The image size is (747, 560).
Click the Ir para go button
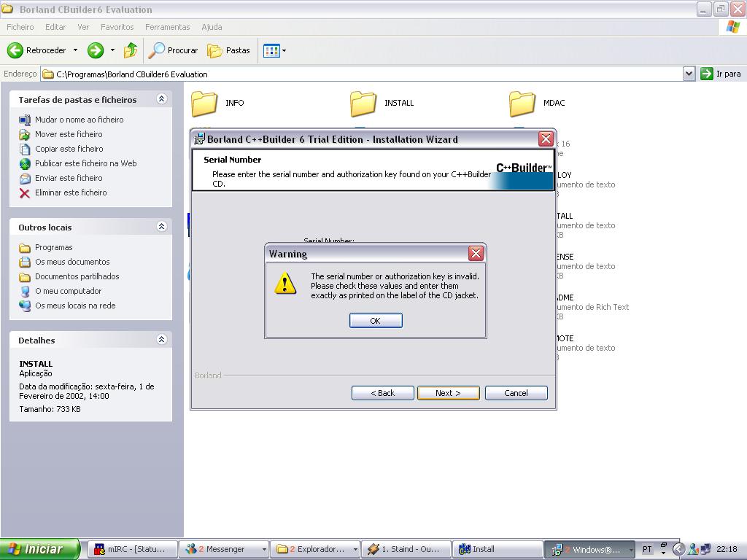click(721, 74)
